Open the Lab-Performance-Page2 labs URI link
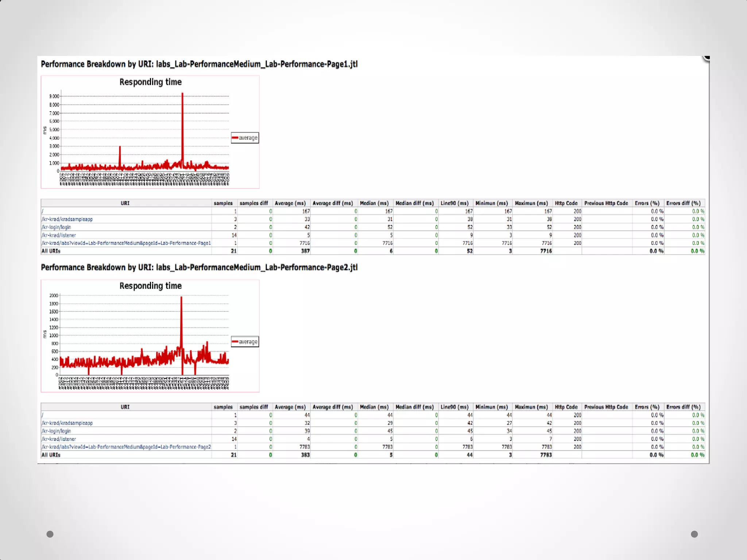The width and height of the screenshot is (747, 560). [126, 447]
